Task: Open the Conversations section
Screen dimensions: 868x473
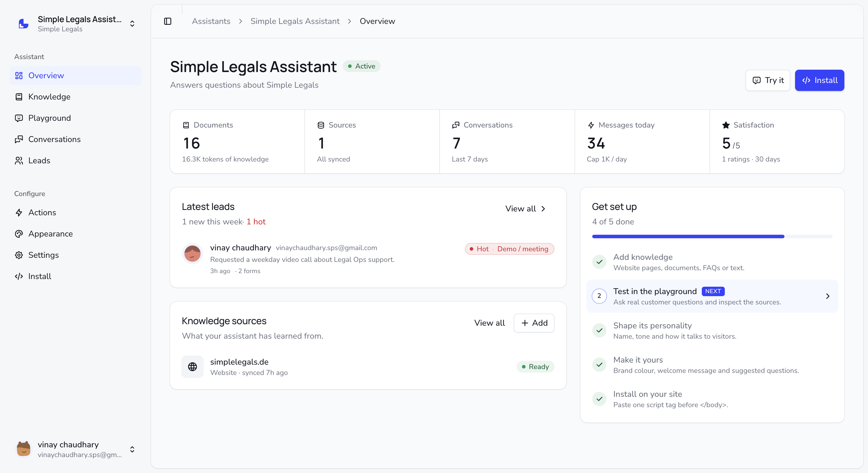Action: coord(76,139)
